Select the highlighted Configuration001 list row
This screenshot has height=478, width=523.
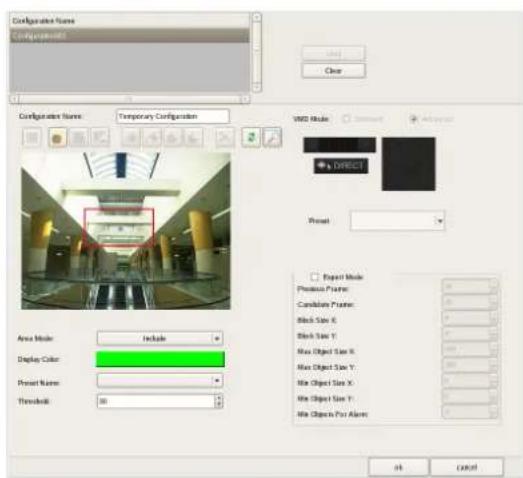click(x=130, y=35)
